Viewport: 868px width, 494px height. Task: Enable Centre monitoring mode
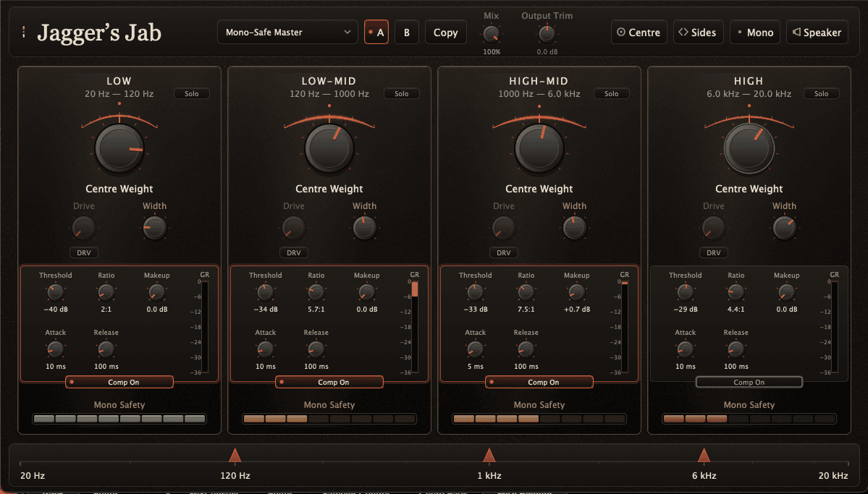[639, 32]
